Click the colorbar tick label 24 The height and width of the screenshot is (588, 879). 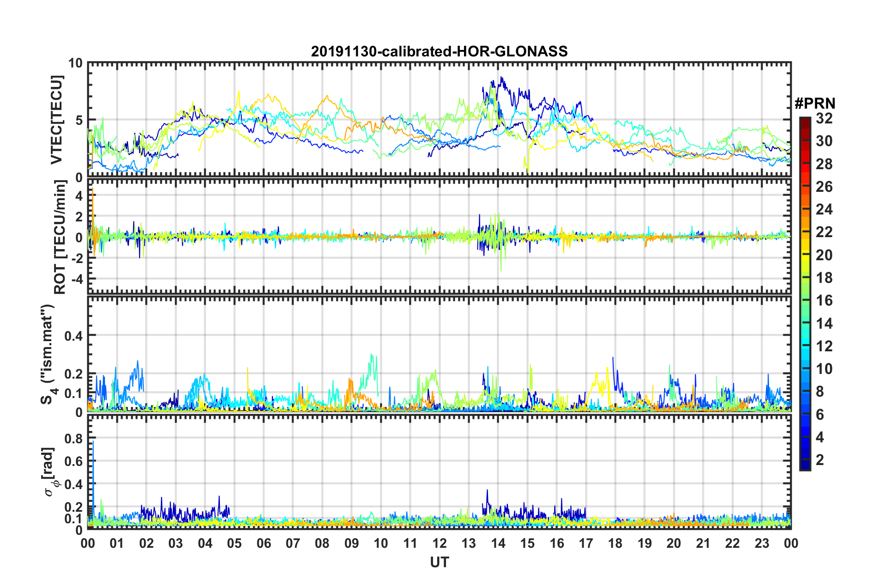pos(824,209)
